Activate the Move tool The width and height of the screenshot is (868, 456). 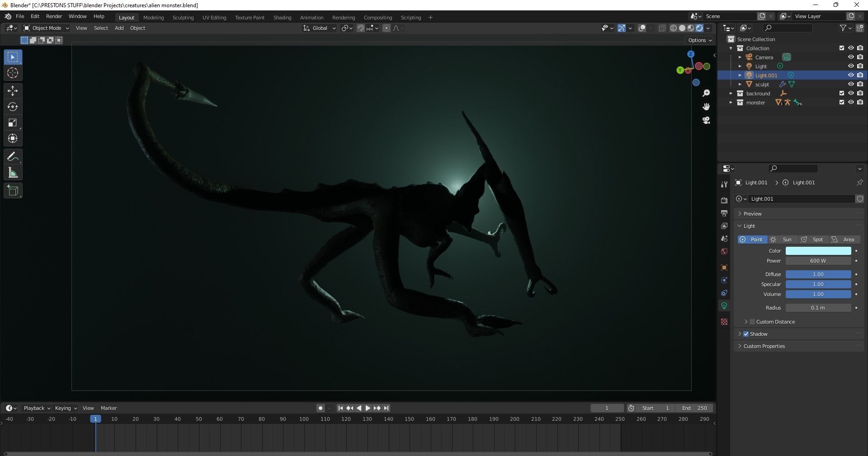point(13,91)
